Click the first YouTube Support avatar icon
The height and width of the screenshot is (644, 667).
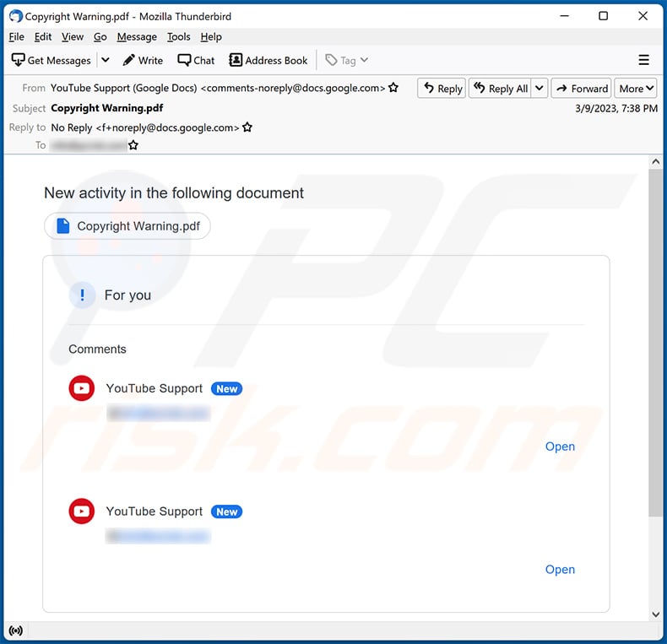(x=82, y=388)
